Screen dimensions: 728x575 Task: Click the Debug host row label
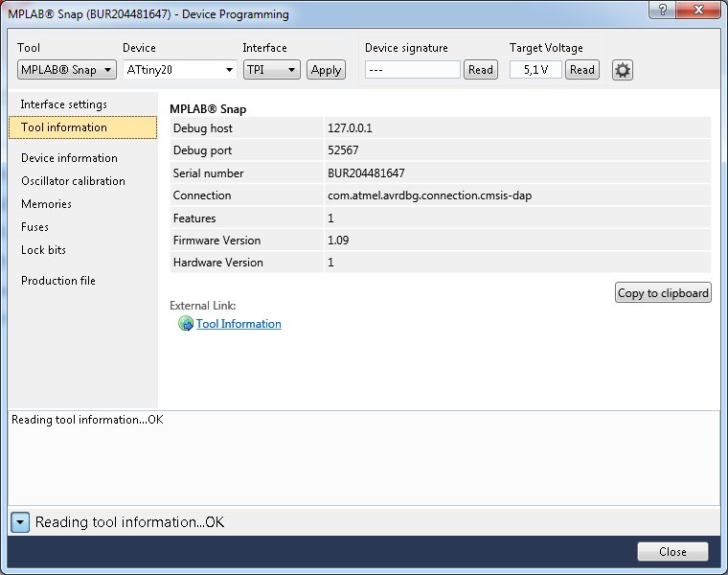point(202,128)
